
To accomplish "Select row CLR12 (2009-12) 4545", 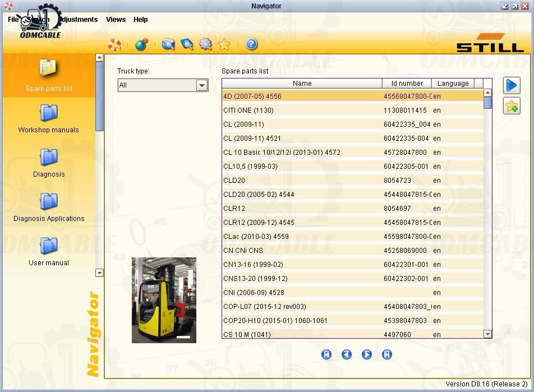I will [352, 223].
